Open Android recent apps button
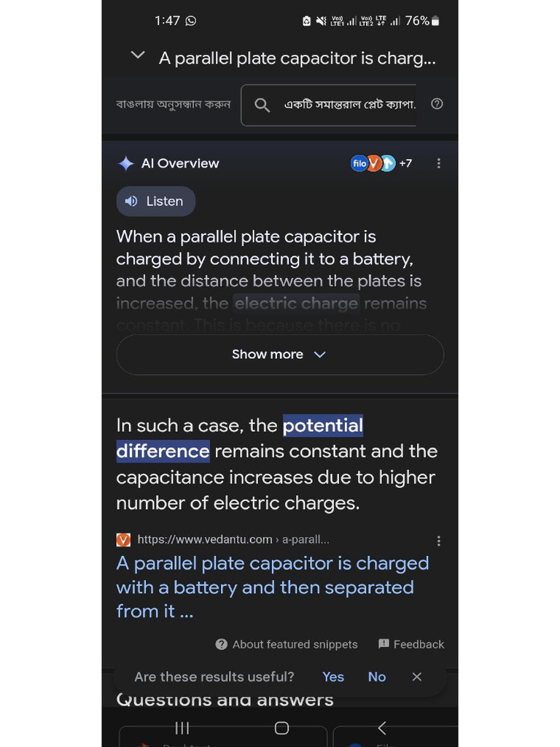The height and width of the screenshot is (747, 560). (x=182, y=727)
